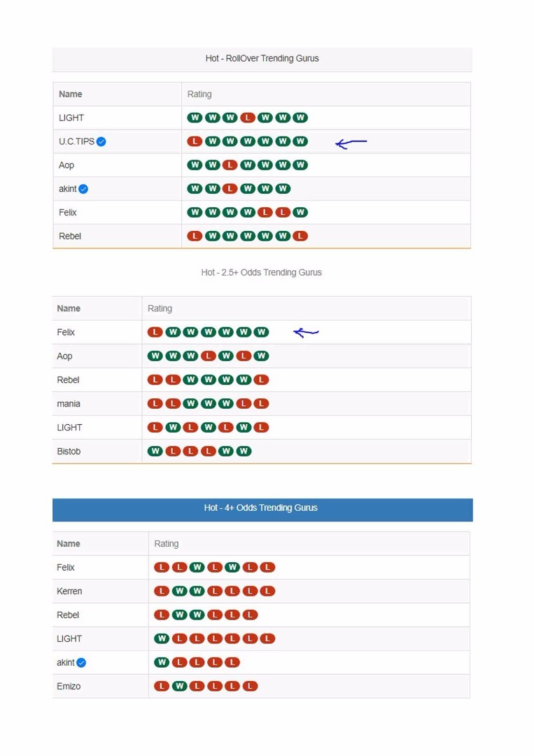The width and height of the screenshot is (534, 756).
Task: Click the only L badge in U.C.TIPS row
Action: coord(195,141)
